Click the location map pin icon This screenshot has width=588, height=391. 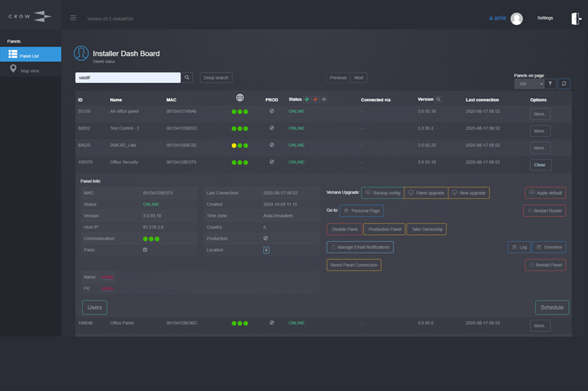[x=266, y=250]
